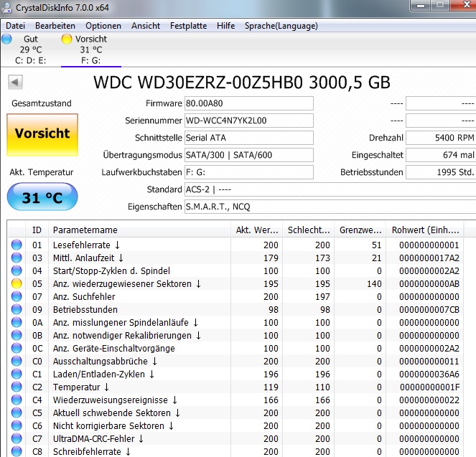Open the Bearbeiten menu

click(x=55, y=26)
